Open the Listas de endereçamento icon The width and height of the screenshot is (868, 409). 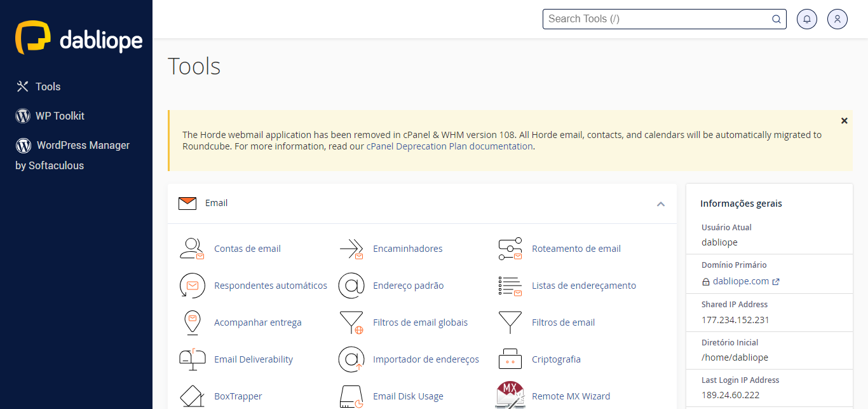(x=510, y=286)
